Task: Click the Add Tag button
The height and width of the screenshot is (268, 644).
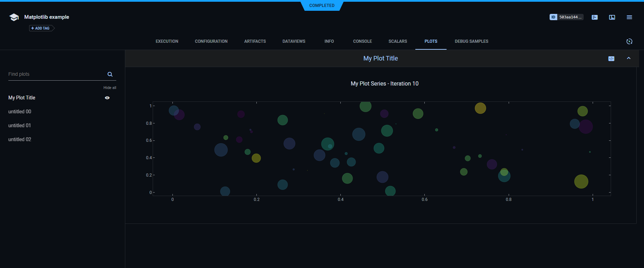Action: (41, 28)
